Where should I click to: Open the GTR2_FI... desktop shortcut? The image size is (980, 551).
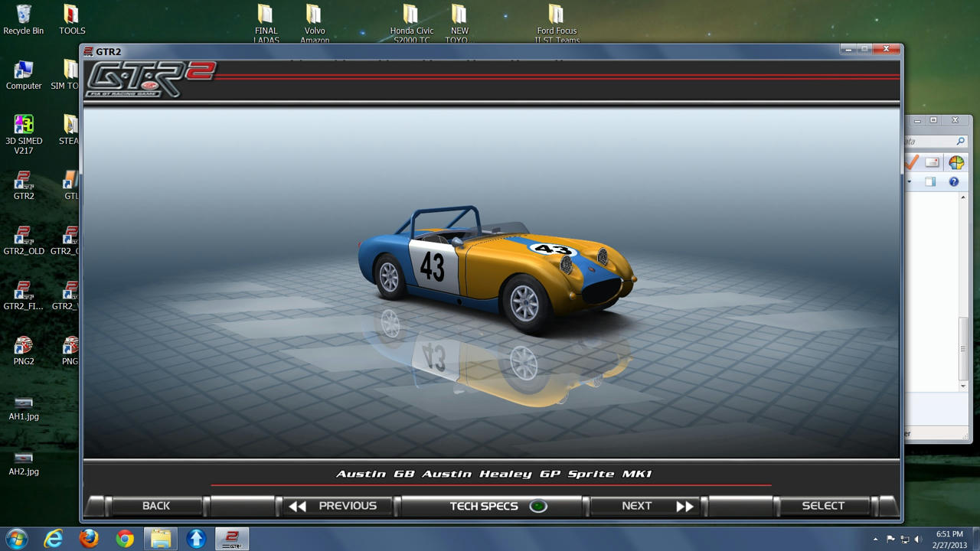click(24, 295)
